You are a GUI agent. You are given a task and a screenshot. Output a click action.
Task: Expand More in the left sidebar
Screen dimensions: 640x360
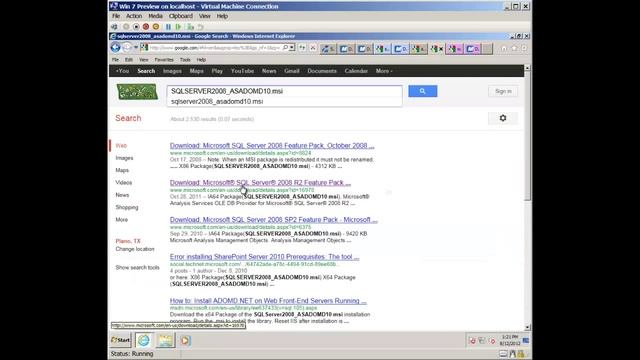click(x=122, y=220)
